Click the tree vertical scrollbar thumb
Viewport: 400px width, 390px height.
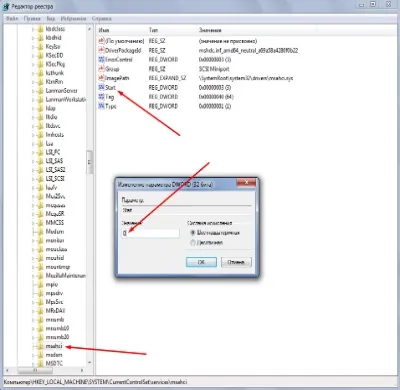(x=89, y=162)
